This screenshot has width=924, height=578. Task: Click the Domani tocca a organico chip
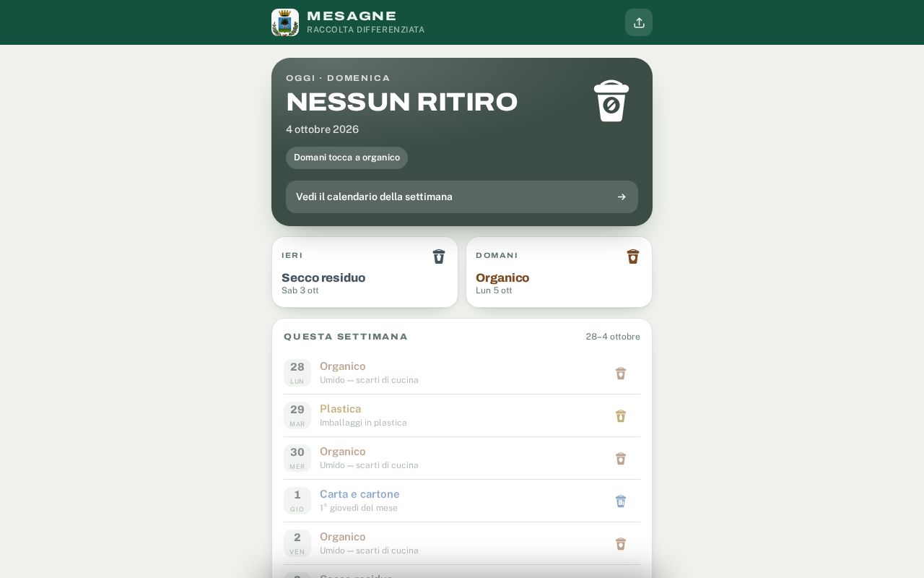(x=346, y=158)
